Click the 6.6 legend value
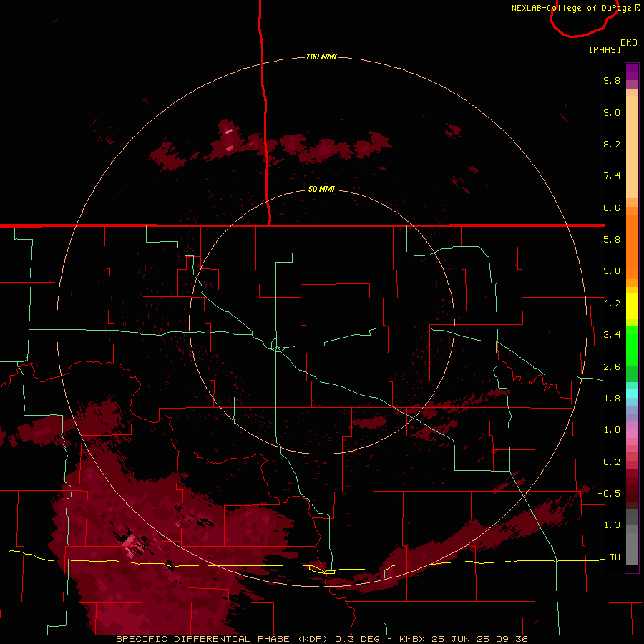Screen dimensions: 644x644 point(612,208)
